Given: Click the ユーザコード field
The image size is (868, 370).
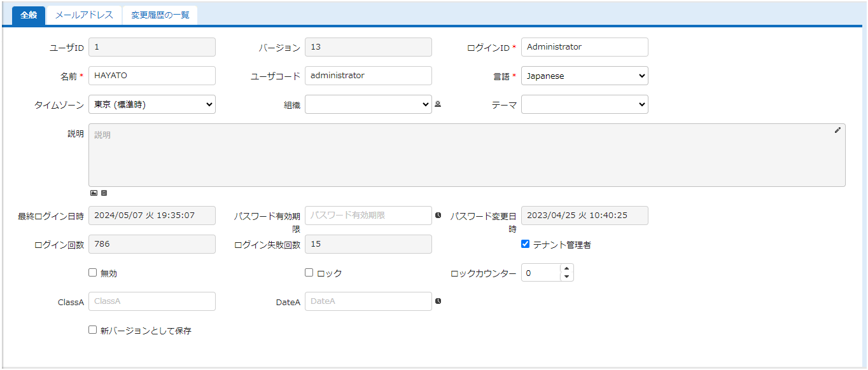Looking at the screenshot, I should pyautogui.click(x=368, y=76).
